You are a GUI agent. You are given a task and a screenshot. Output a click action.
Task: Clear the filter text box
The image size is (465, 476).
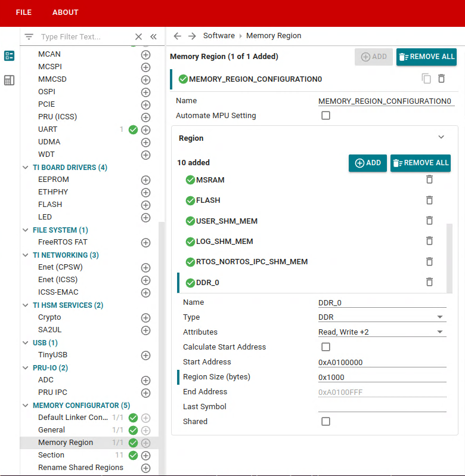138,36
